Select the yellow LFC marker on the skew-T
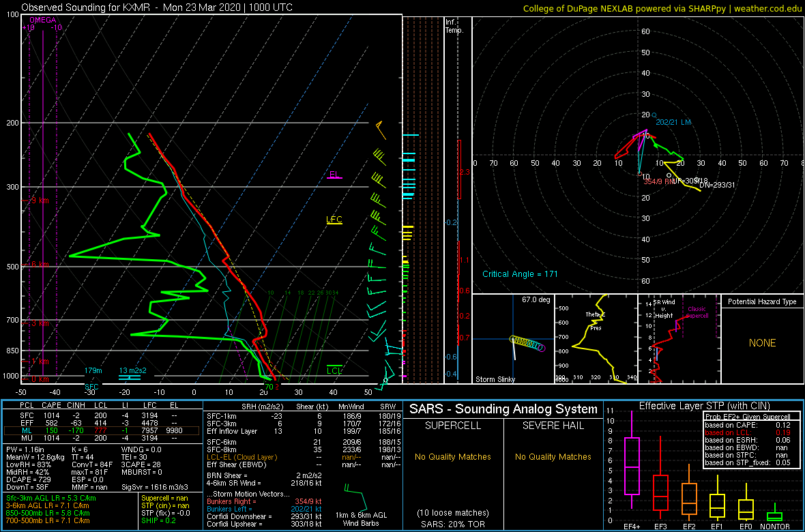Image resolution: width=805 pixels, height=532 pixels. (334, 220)
